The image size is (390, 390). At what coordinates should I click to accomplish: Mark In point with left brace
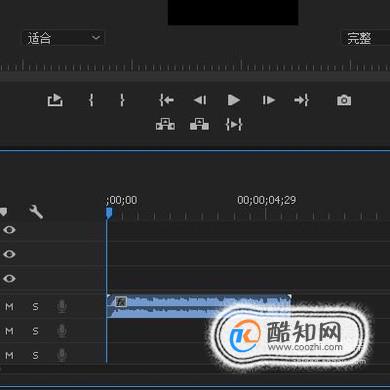(x=91, y=100)
